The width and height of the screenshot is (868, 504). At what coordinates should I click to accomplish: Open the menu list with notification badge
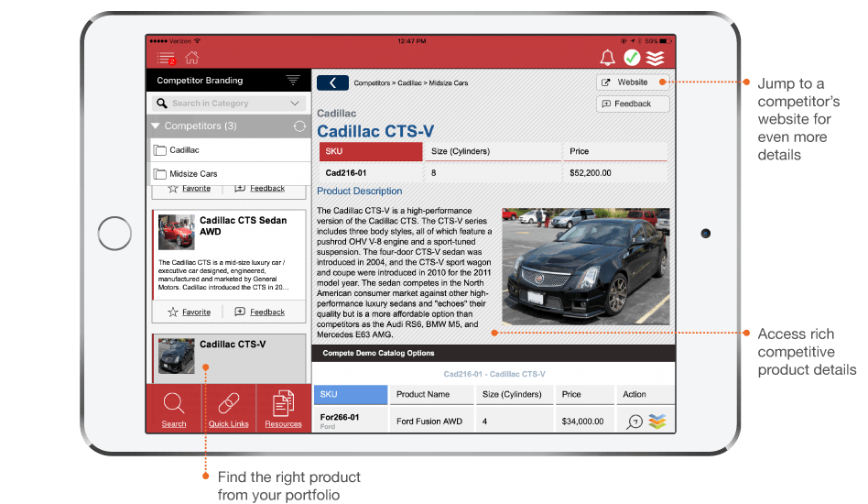[x=166, y=59]
